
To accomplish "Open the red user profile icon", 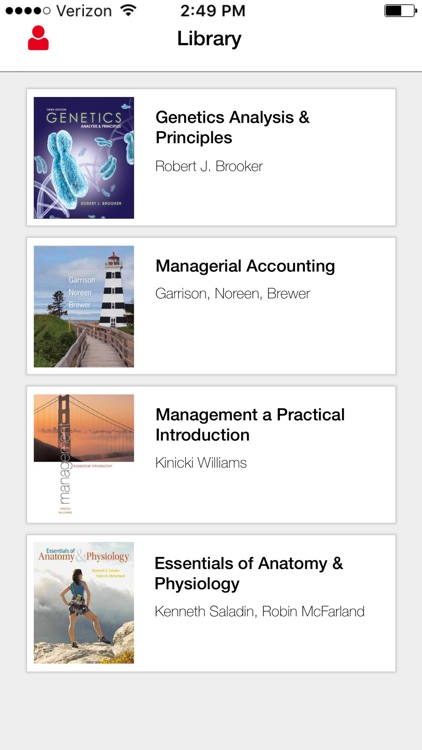I will click(x=38, y=38).
